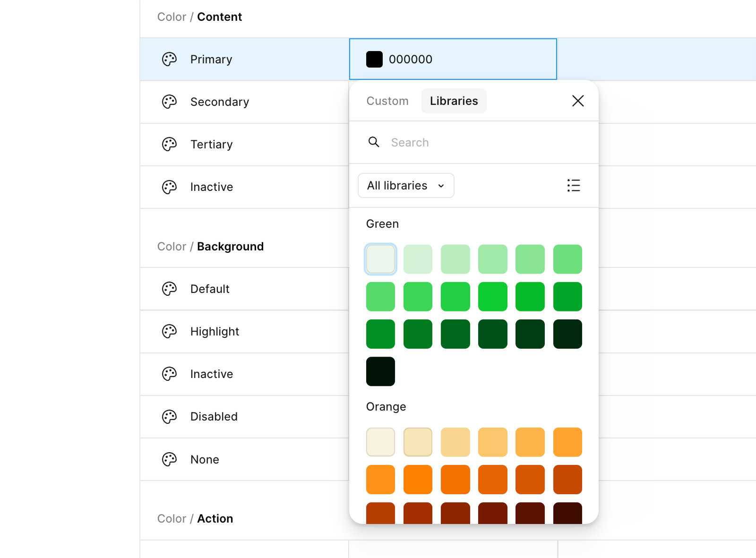Switch to the Custom tab
The width and height of the screenshot is (756, 558).
pyautogui.click(x=387, y=101)
